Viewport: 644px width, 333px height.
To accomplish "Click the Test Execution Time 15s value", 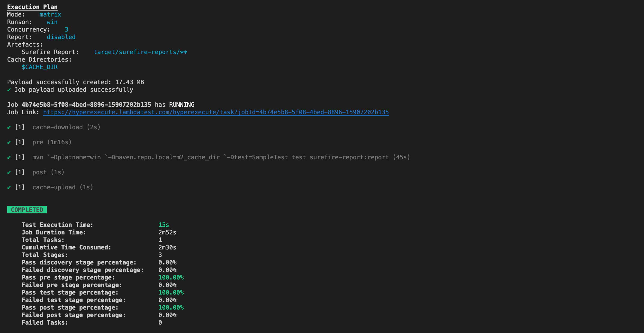I will pos(164,225).
